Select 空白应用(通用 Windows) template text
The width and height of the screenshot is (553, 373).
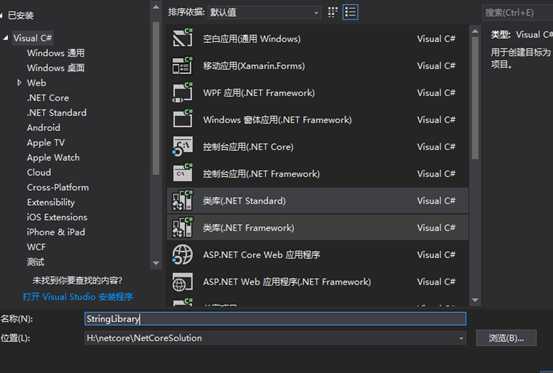click(x=252, y=38)
